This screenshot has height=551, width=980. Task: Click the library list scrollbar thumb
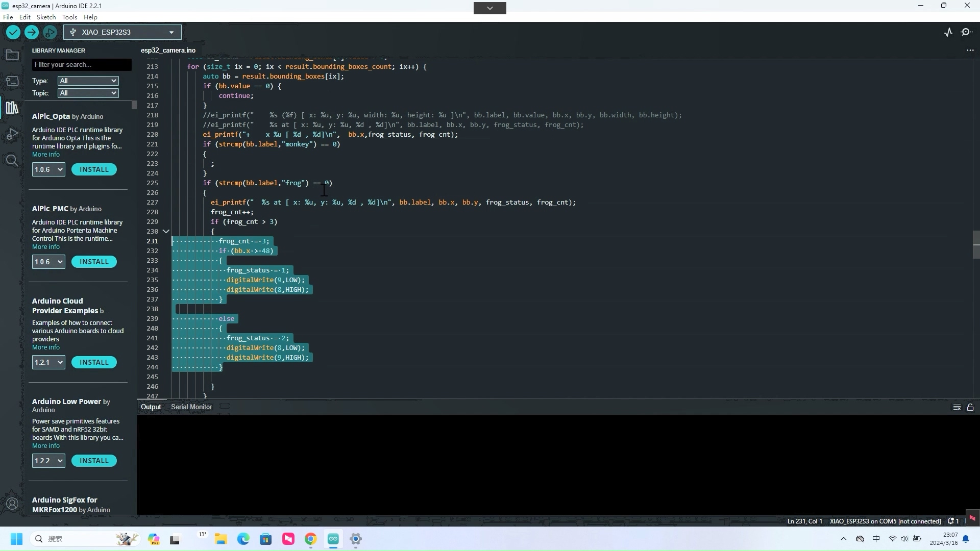tap(134, 105)
